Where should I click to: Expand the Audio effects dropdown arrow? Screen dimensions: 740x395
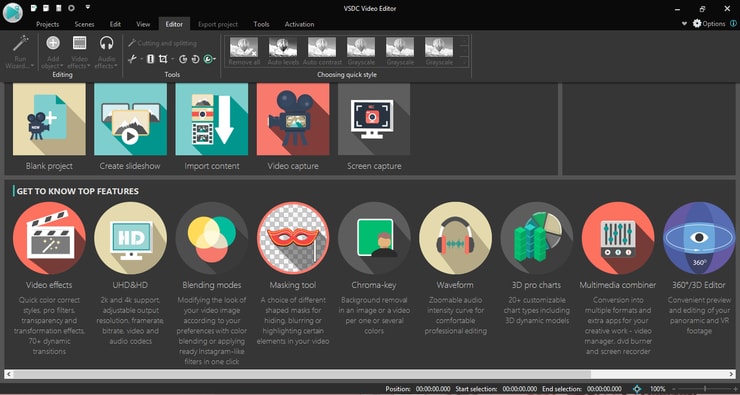115,66
